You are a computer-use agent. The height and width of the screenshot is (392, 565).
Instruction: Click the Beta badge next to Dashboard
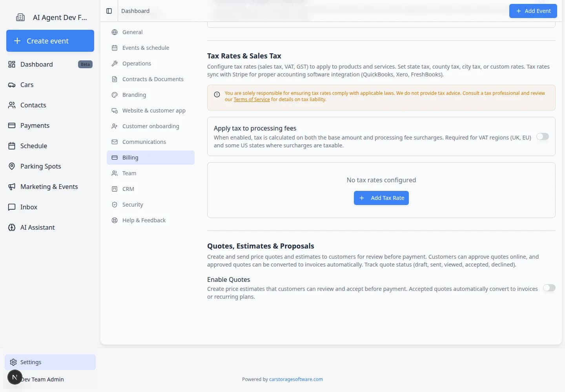[85, 64]
